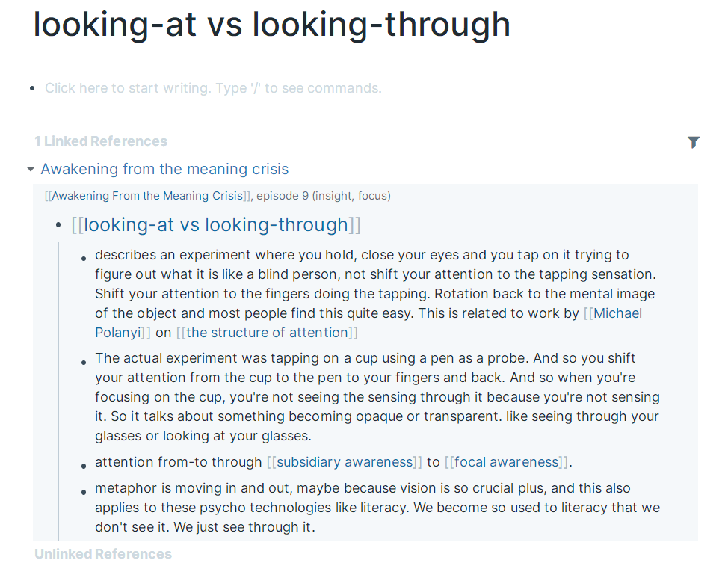This screenshot has height=563, width=728.
Task: Click the bullet of the 'describes an experiment' block
Action: [x=84, y=258]
